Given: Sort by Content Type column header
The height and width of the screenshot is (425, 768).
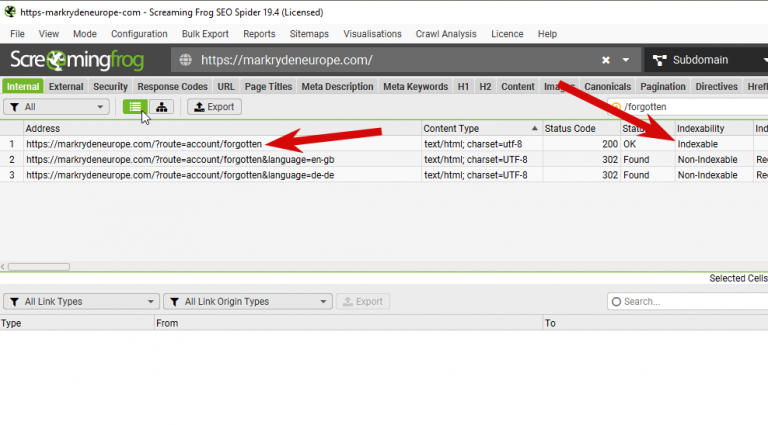Looking at the screenshot, I should tap(481, 128).
